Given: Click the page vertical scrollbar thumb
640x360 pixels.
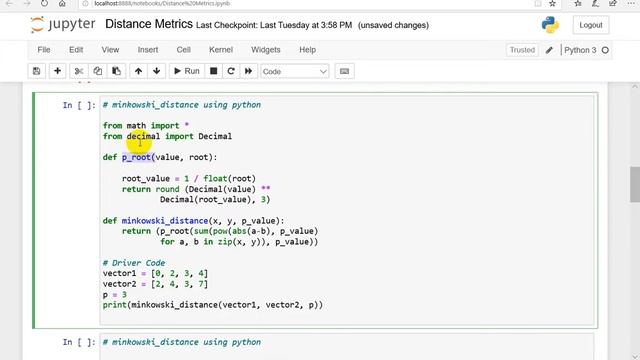Looking at the screenshot, I should [x=635, y=184].
